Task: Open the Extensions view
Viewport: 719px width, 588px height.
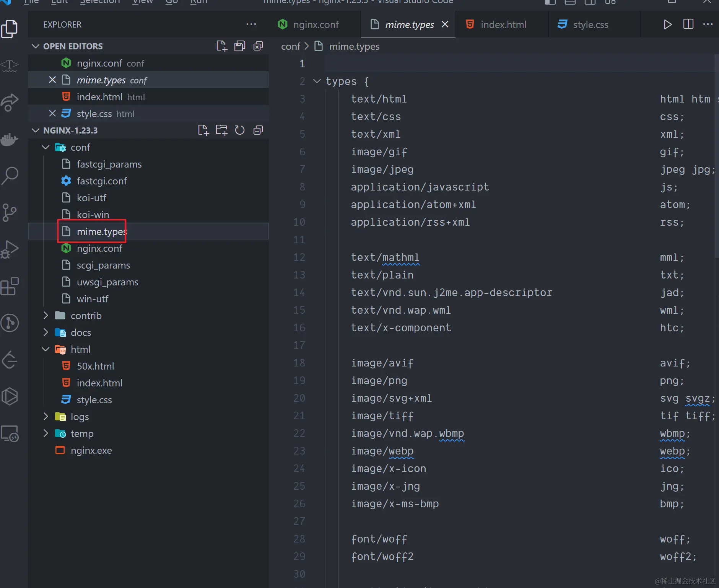Action: click(x=10, y=286)
